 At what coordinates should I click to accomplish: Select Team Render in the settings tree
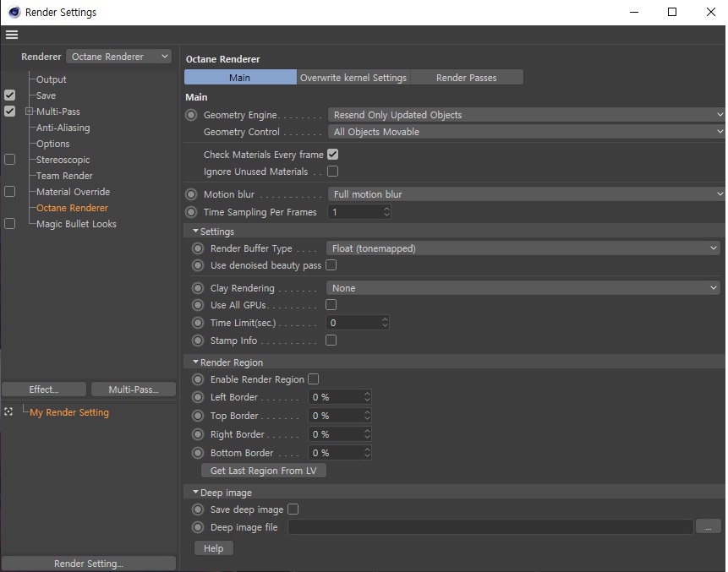point(64,176)
